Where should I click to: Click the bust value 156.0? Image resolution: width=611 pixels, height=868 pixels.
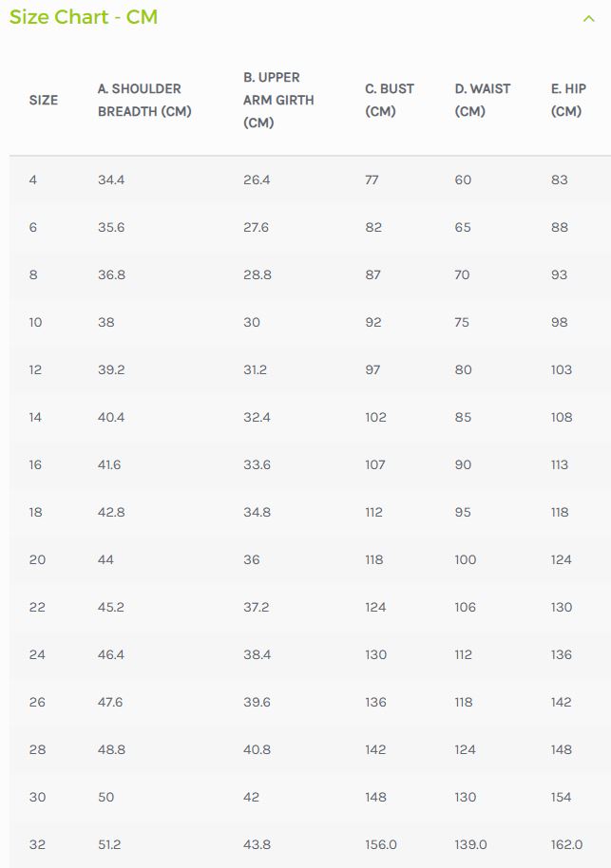click(381, 844)
